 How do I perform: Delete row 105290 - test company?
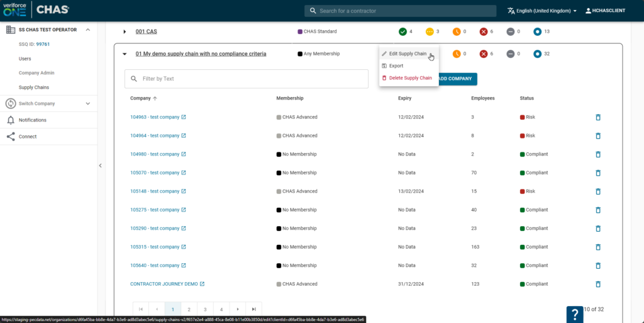click(598, 229)
